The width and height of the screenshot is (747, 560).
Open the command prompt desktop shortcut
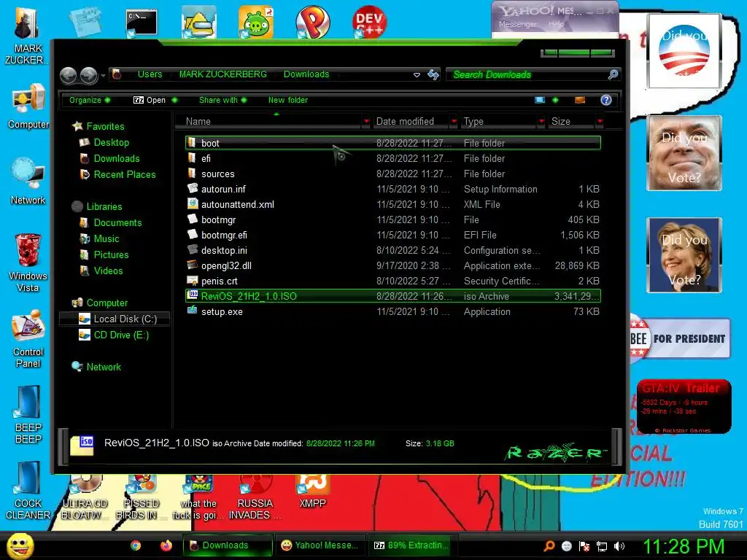pos(141,23)
